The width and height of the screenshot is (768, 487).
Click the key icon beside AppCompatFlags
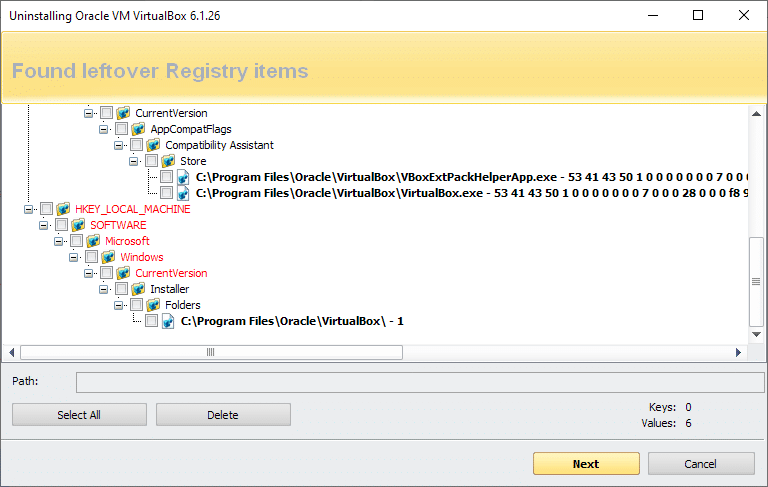tap(138, 129)
